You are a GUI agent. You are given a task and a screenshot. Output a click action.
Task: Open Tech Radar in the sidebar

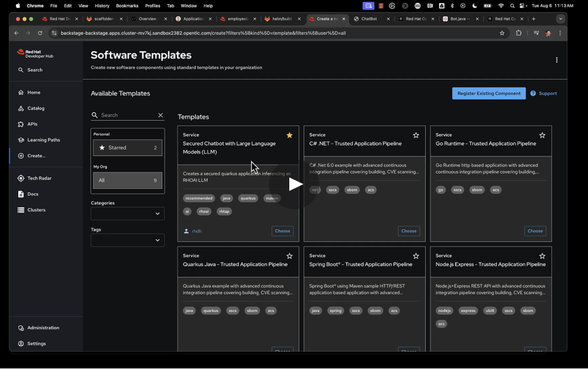pos(39,178)
